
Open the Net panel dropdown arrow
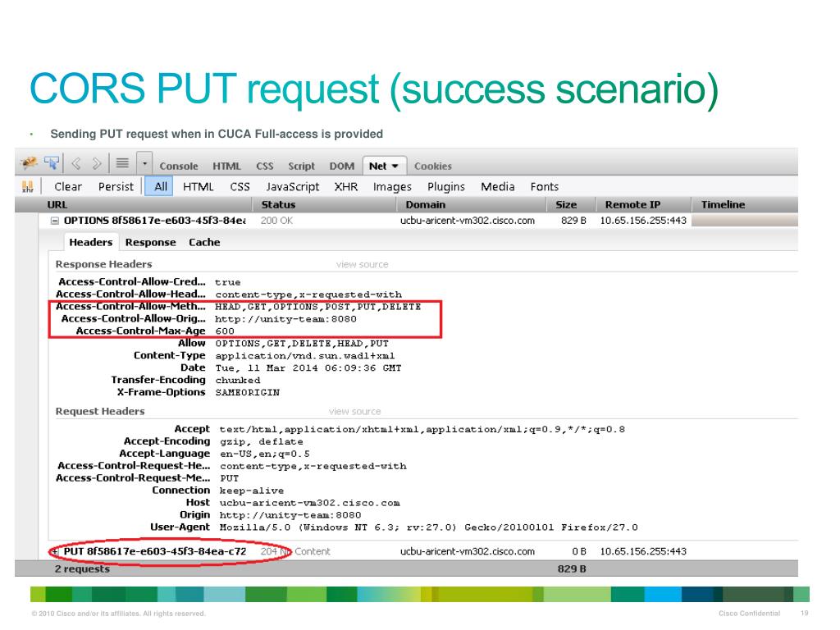tap(395, 166)
